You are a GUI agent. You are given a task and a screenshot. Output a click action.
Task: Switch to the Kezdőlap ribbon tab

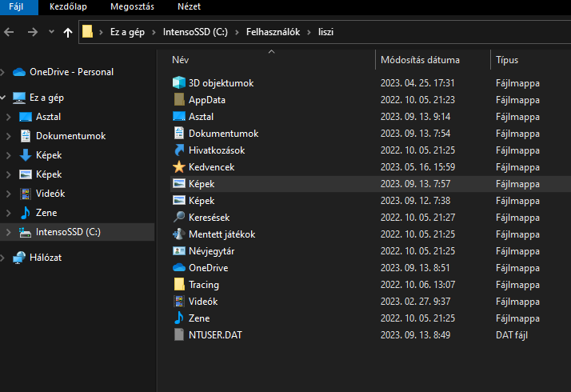point(68,6)
